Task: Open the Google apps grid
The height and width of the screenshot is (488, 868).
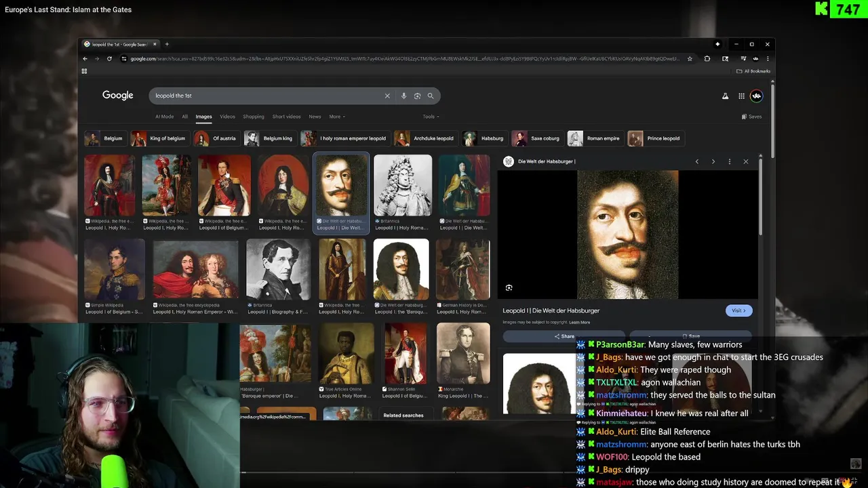Action: point(741,96)
